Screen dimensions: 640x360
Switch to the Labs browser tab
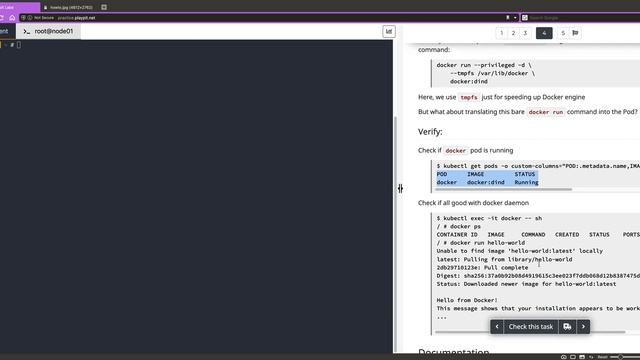(x=20, y=7)
